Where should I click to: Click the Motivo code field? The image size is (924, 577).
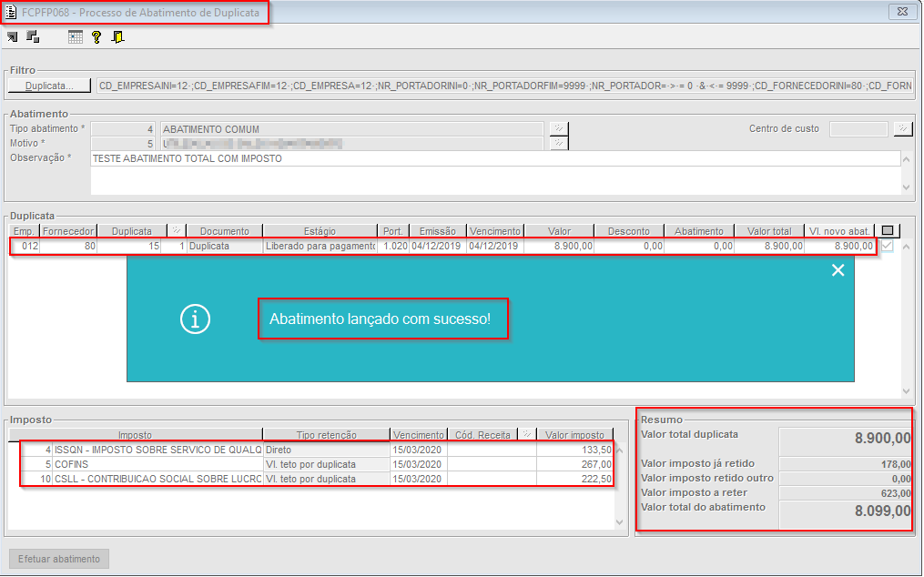click(x=123, y=143)
